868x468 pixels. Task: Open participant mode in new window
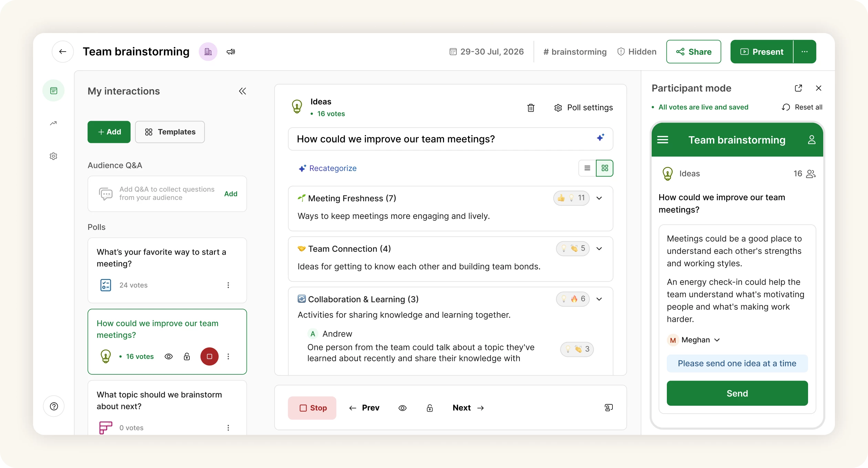pos(798,88)
